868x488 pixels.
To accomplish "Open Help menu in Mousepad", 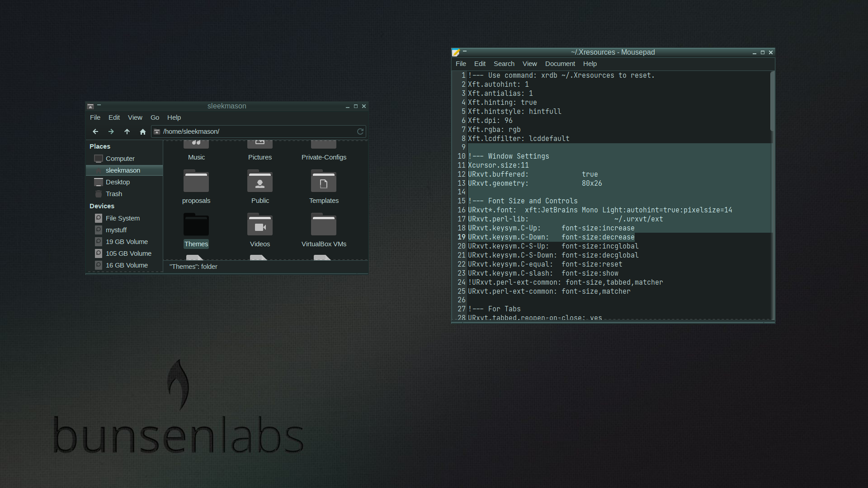I will click(x=590, y=64).
